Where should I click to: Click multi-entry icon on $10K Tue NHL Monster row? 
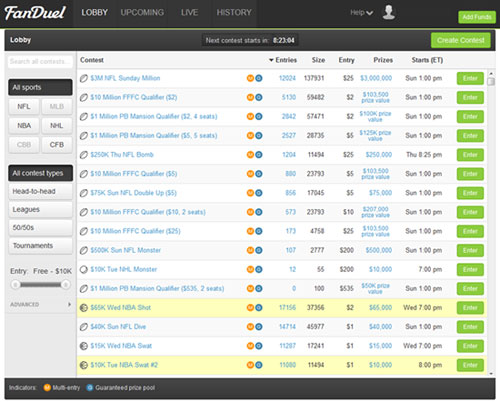tap(250, 269)
